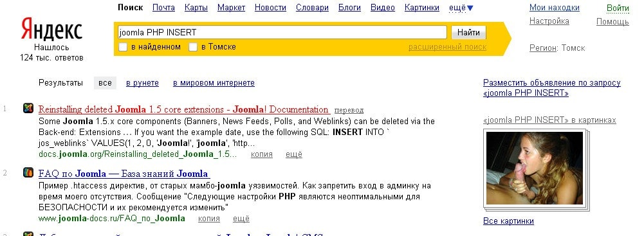Click the Joomla favicon beside the first result
The height and width of the screenshot is (236, 644).
28,109
